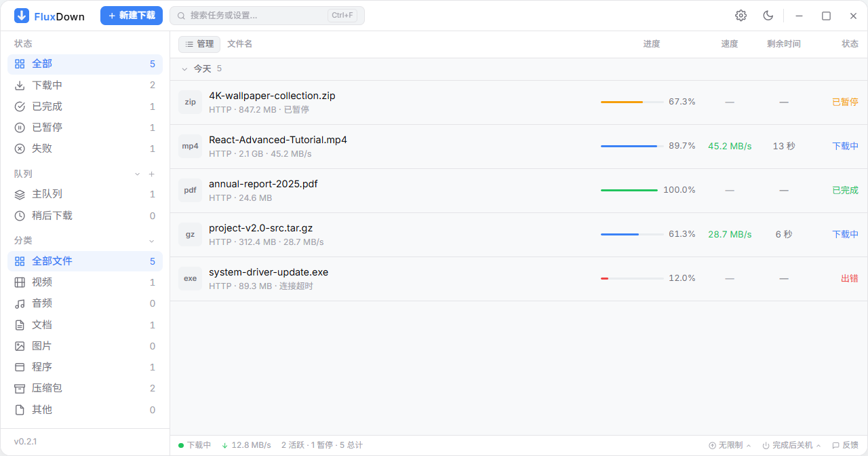Select the 已完成 sidebar filter
The height and width of the screenshot is (456, 868).
(x=85, y=107)
